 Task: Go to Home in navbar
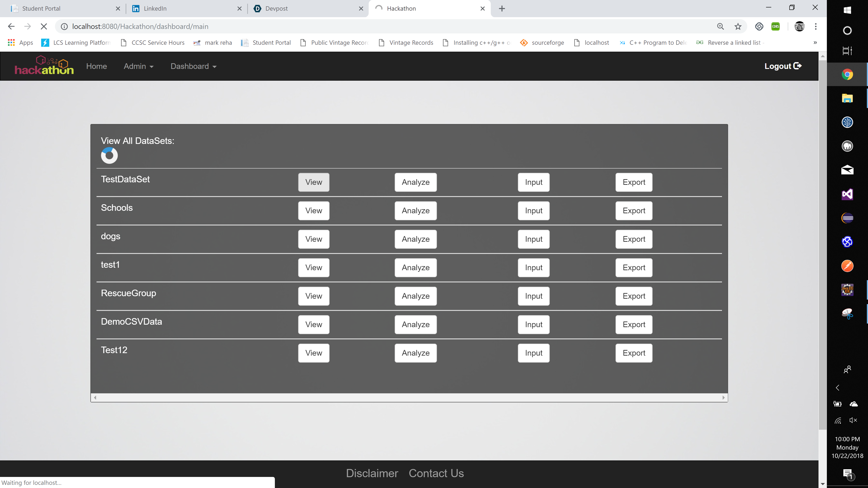(x=96, y=66)
